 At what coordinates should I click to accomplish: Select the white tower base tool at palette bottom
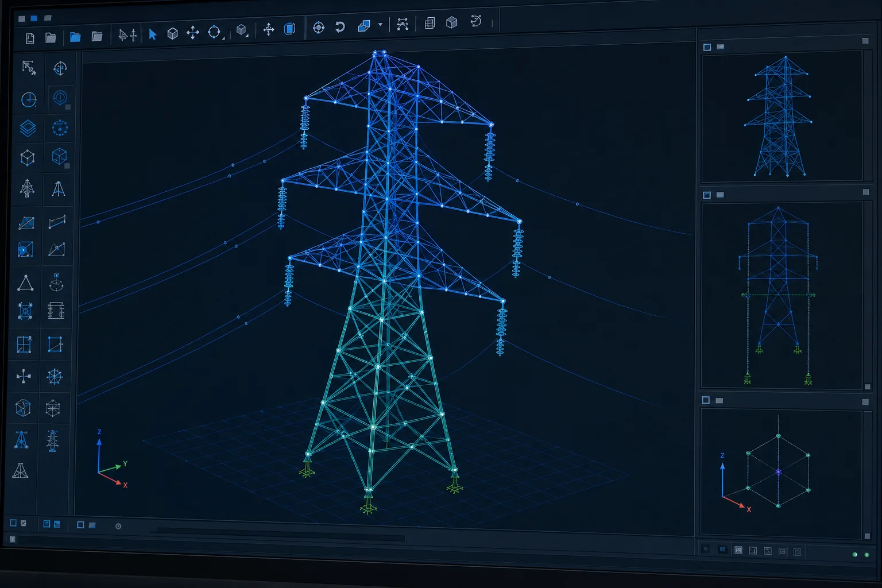click(x=21, y=471)
